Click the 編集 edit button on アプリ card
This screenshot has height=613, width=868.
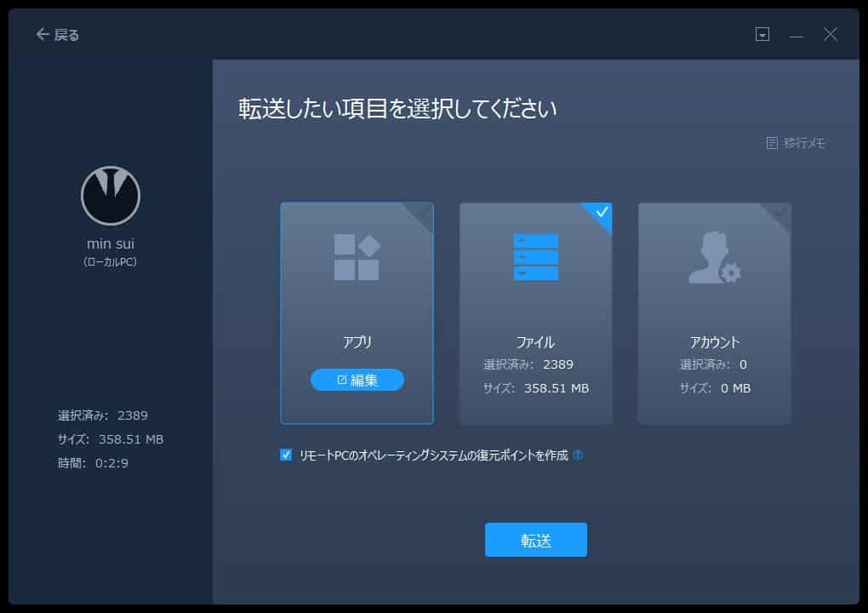(357, 380)
